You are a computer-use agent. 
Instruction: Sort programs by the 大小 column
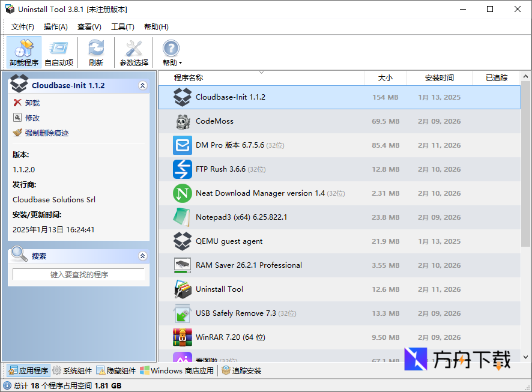385,77
